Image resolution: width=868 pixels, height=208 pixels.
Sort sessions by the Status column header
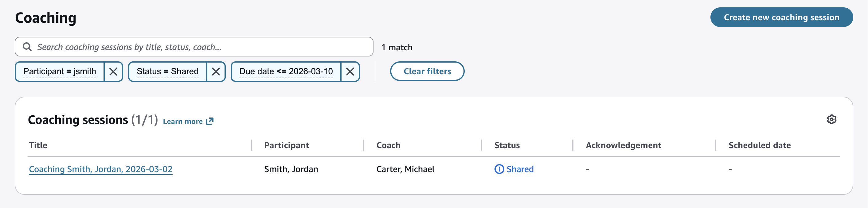coord(507,145)
